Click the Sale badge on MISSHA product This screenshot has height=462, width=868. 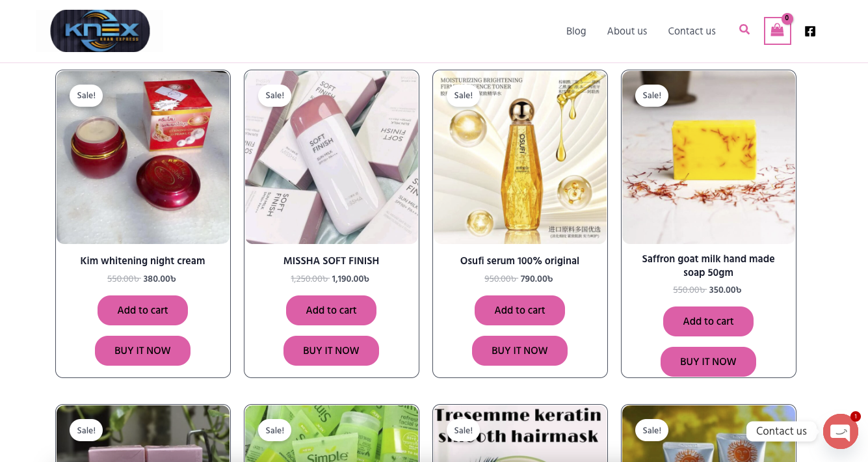pyautogui.click(x=275, y=96)
